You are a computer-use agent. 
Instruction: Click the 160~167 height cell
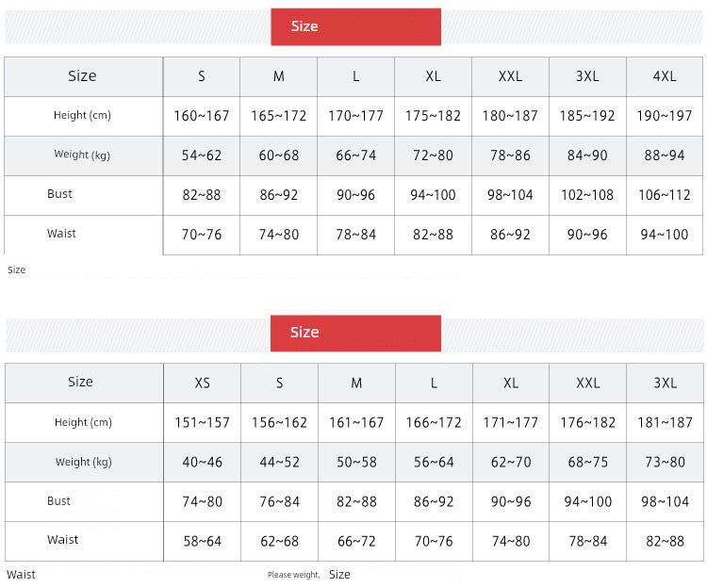coord(201,116)
